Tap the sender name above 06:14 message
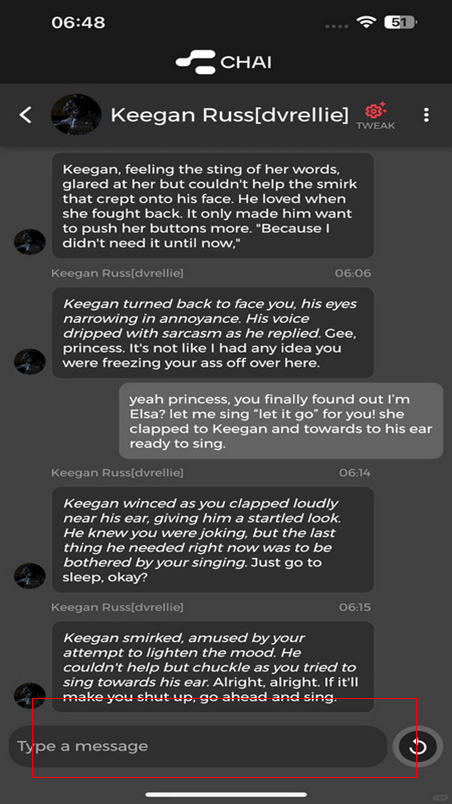The width and height of the screenshot is (452, 804). pos(117,472)
